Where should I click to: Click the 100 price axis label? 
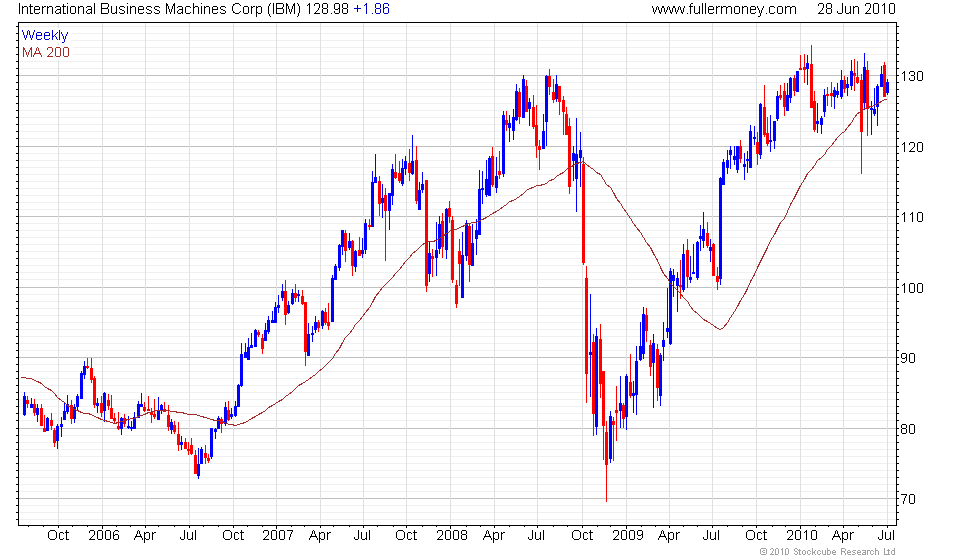coord(912,288)
